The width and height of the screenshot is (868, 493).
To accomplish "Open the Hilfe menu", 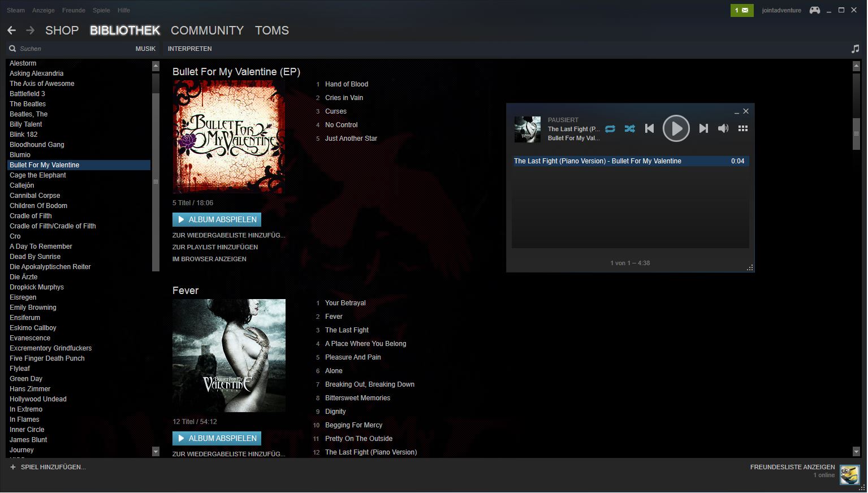I will tap(124, 10).
